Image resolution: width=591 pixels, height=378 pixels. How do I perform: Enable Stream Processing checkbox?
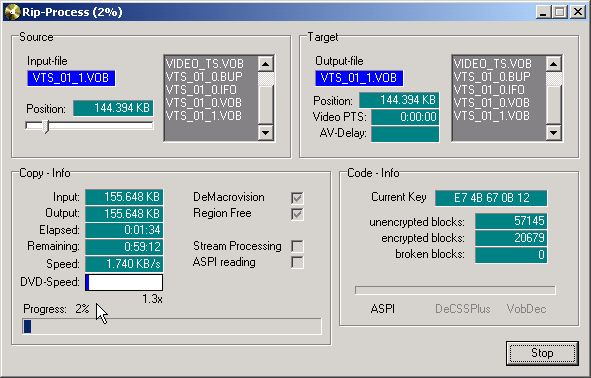pyautogui.click(x=297, y=246)
